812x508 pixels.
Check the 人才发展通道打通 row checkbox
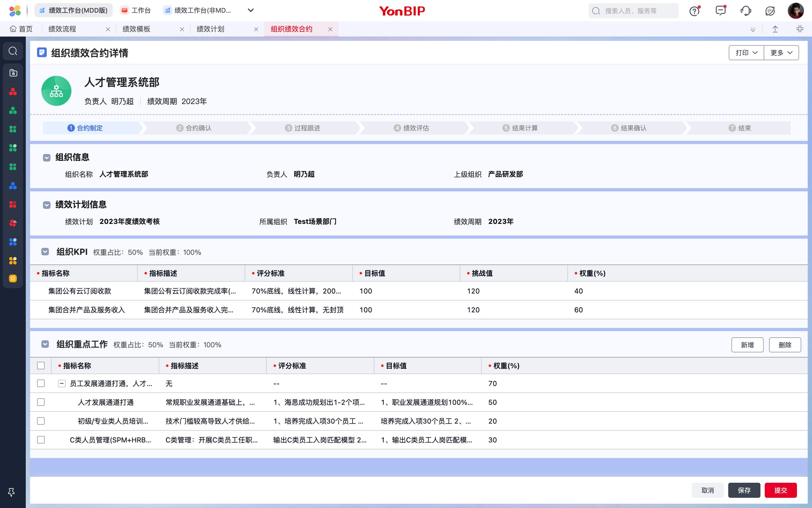coord(41,402)
